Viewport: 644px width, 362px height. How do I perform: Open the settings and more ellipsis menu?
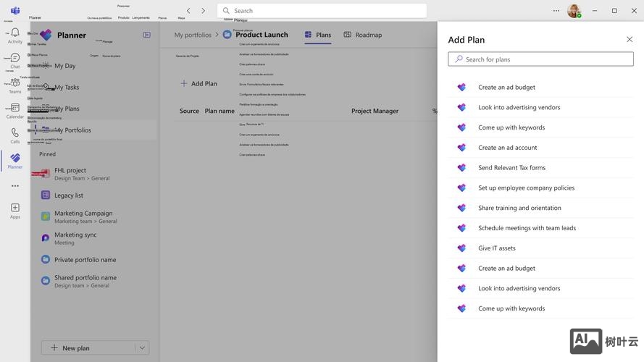556,11
